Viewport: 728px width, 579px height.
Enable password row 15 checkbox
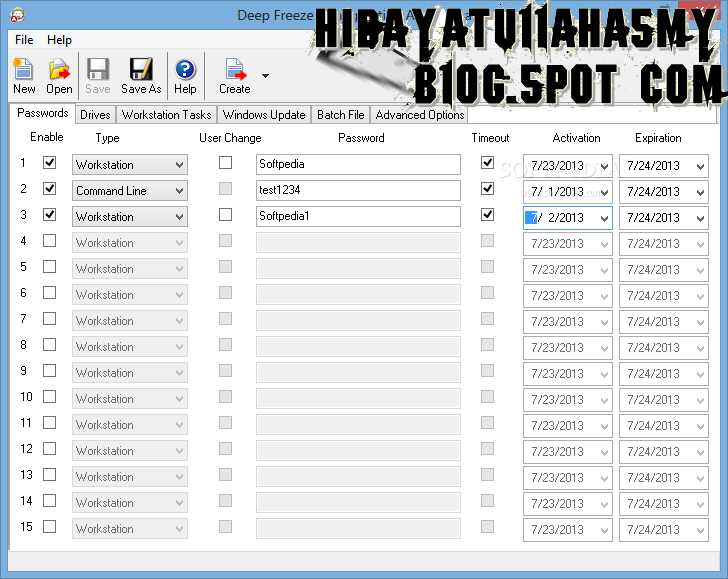click(x=49, y=527)
